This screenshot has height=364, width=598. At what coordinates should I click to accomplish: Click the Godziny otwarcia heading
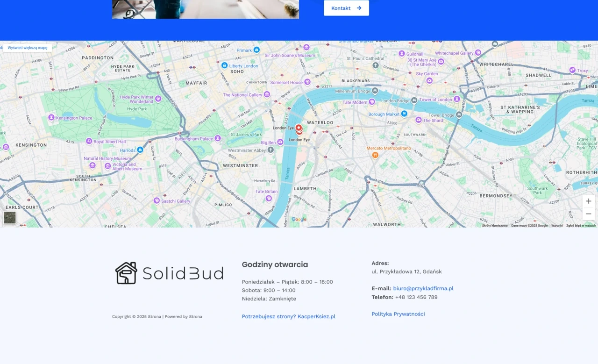275,264
